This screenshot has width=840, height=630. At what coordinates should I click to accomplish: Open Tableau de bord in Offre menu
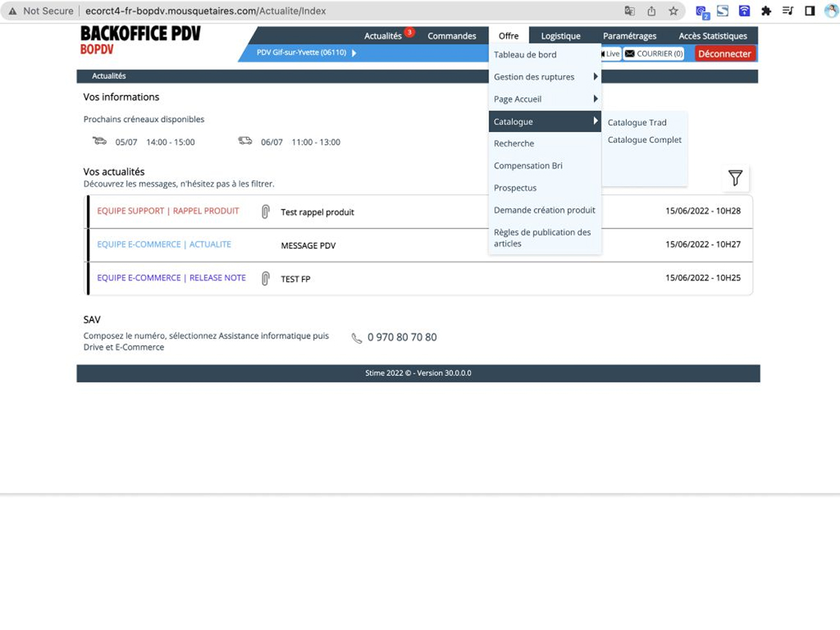tap(525, 55)
